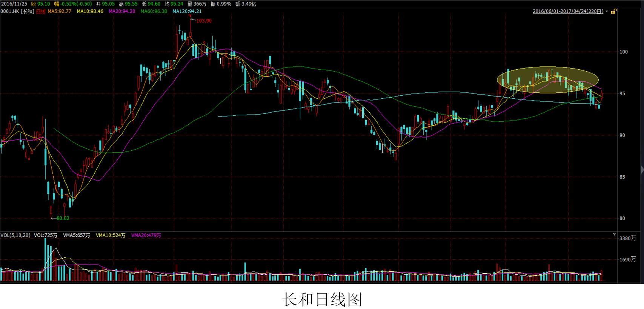644x309 pixels.
Task: Click the VMA10:524万 label
Action: point(111,236)
